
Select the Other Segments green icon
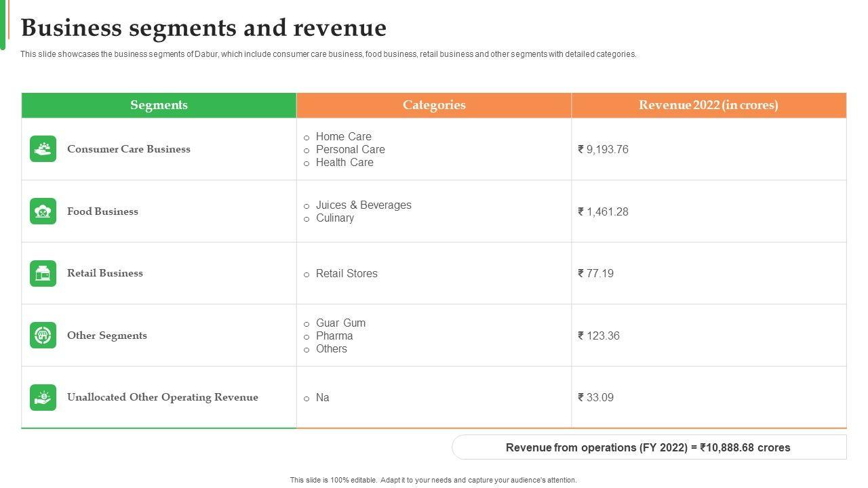(x=43, y=335)
